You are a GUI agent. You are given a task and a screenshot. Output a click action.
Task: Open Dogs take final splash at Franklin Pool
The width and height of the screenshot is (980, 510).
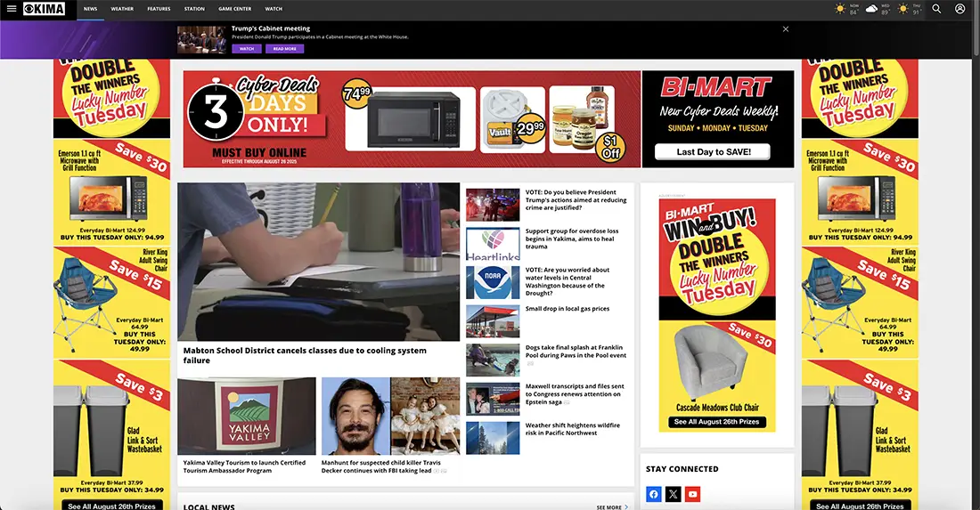576,352
